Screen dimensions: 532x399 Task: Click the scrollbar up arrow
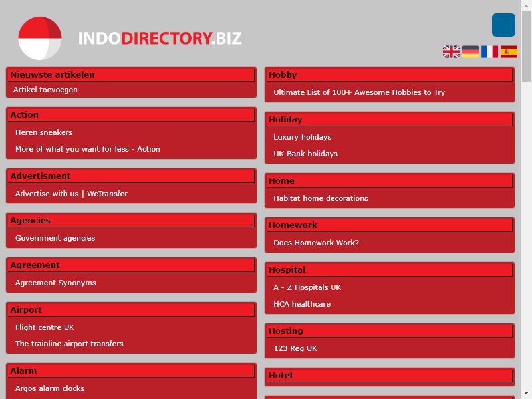point(526,5)
